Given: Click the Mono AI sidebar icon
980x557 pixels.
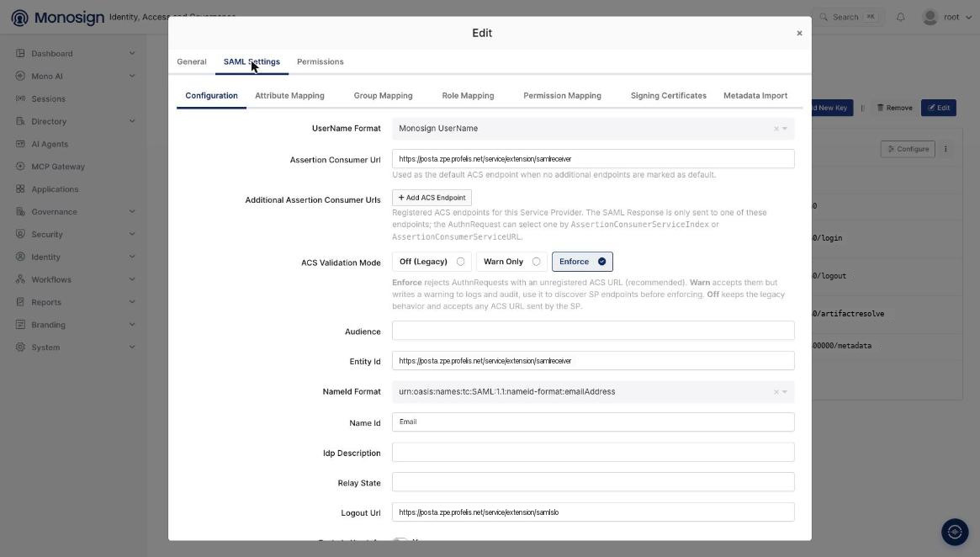Looking at the screenshot, I should [21, 76].
